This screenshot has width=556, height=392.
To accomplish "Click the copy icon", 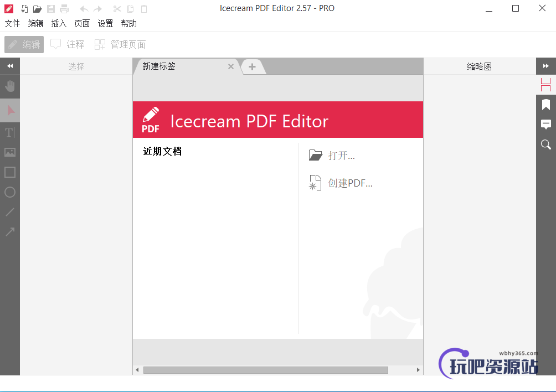I will [131, 9].
